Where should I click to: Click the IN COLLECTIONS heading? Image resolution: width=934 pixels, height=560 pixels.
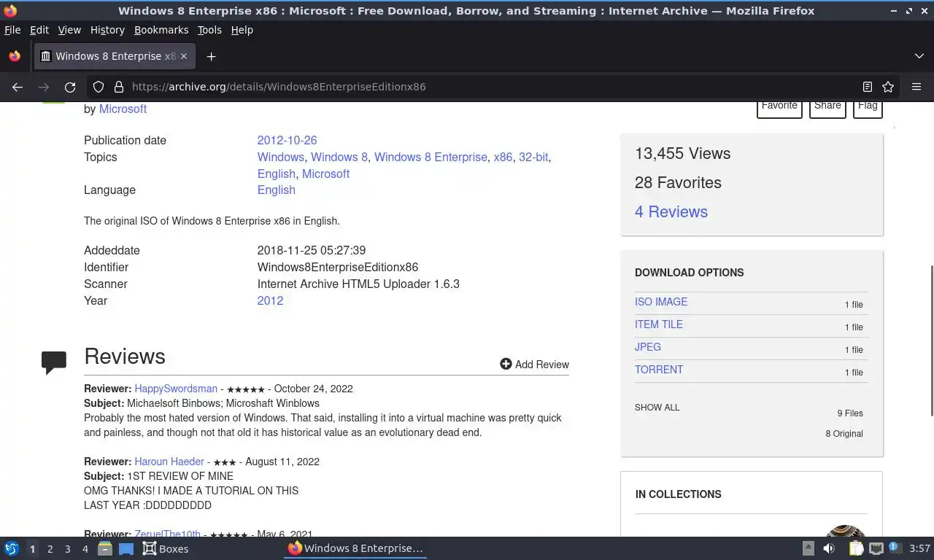(x=678, y=494)
